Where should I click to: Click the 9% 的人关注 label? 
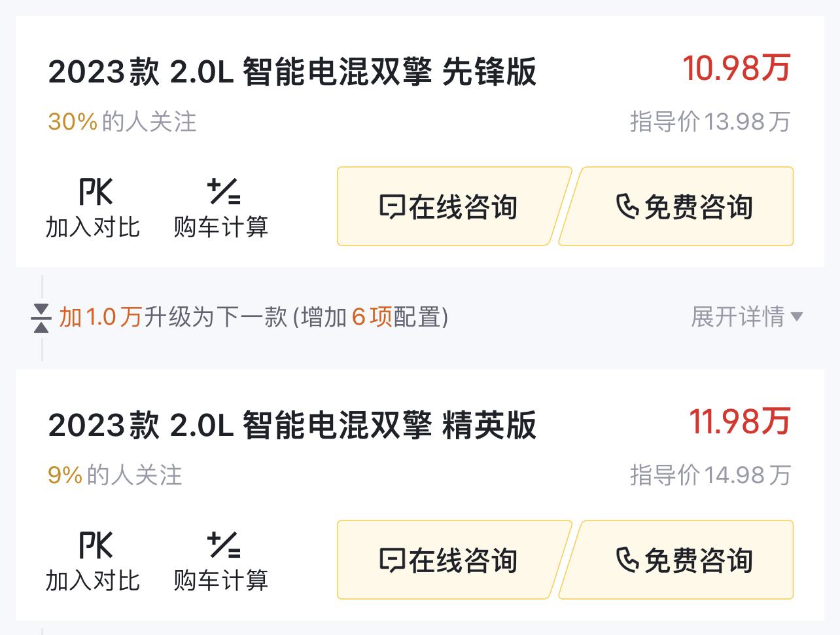click(114, 475)
